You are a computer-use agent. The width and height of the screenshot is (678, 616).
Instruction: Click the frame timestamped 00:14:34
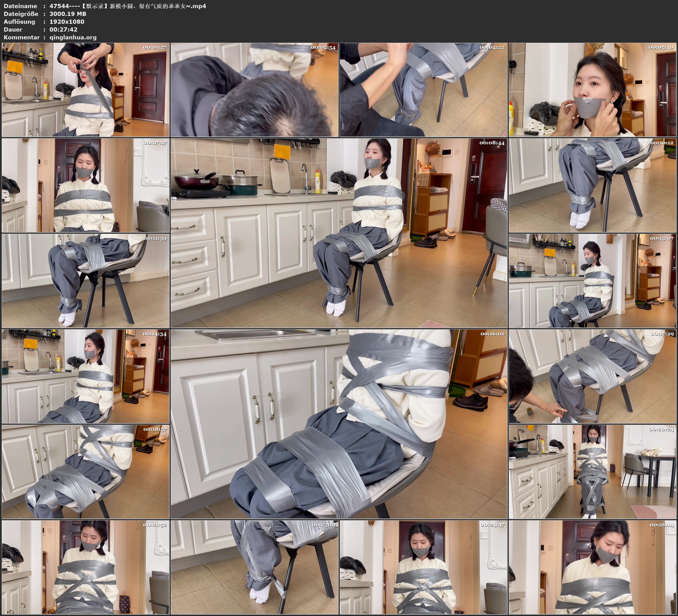(x=85, y=376)
